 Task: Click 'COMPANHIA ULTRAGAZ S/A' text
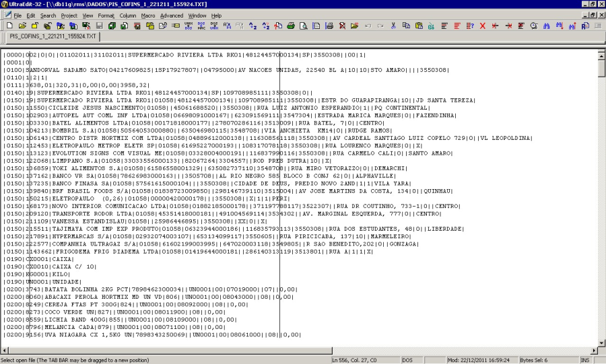(94, 244)
